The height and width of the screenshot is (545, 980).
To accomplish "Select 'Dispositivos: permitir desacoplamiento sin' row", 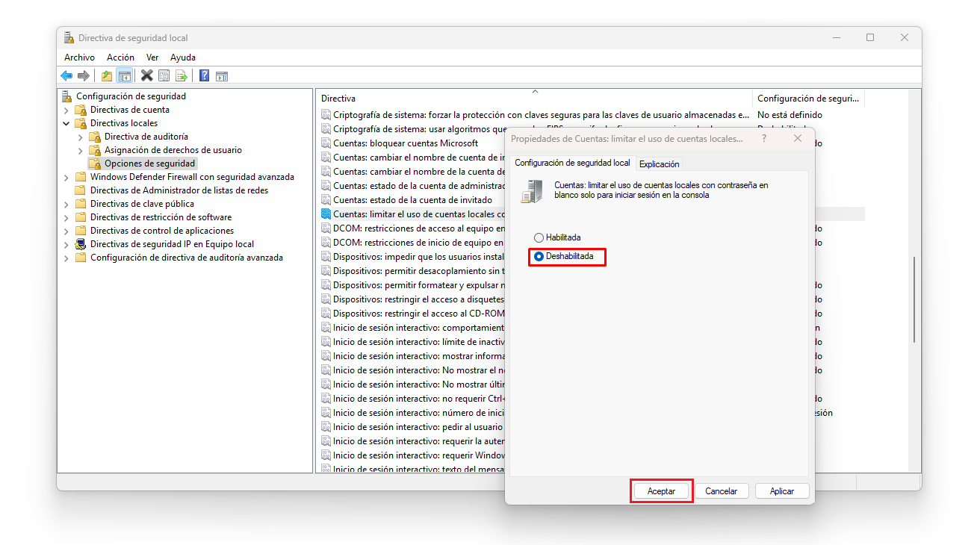I will pyautogui.click(x=413, y=271).
